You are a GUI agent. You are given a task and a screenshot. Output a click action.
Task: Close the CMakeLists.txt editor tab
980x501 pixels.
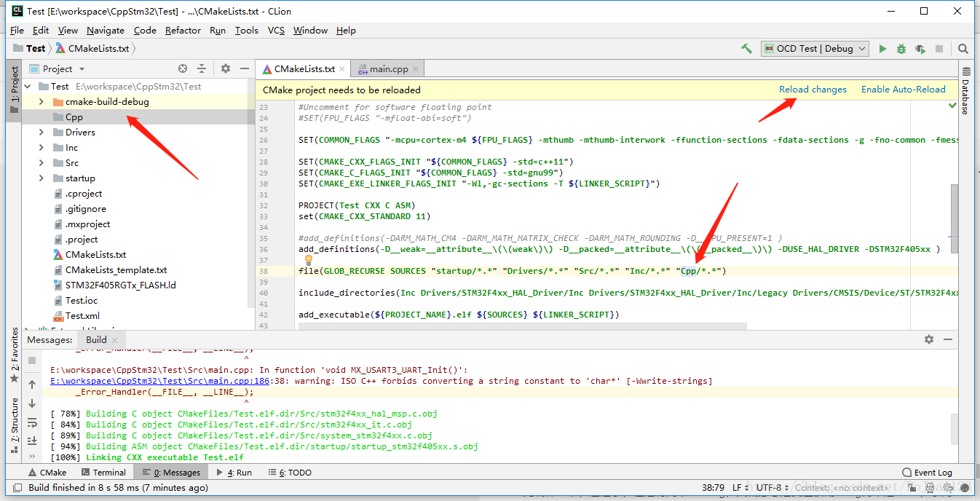tap(342, 69)
